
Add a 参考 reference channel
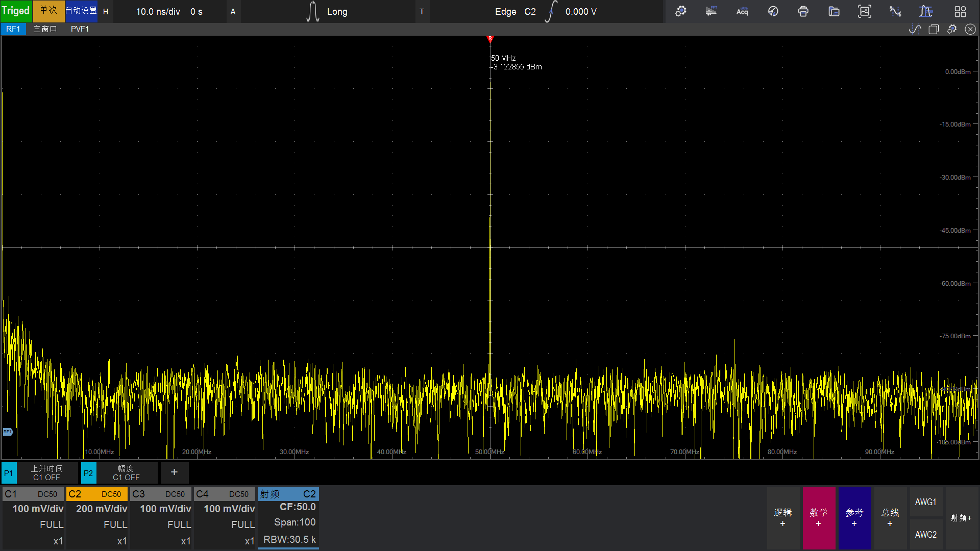(x=854, y=518)
